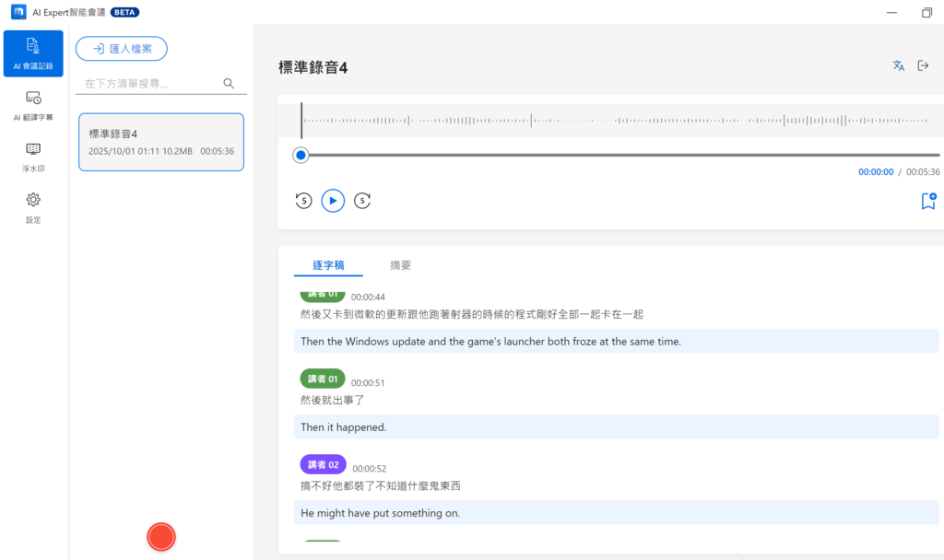Open 浮水印 watermark section

(33, 156)
